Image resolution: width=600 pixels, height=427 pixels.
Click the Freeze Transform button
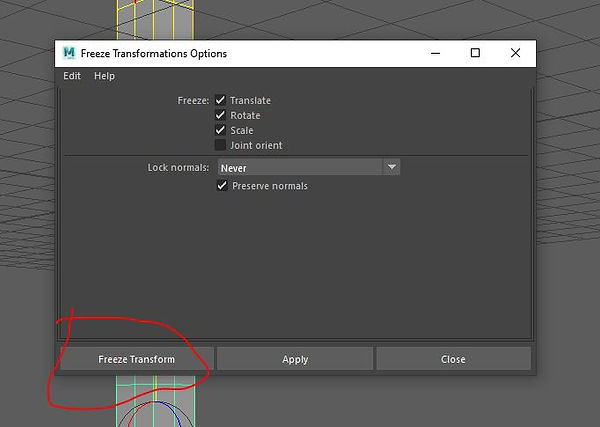coord(137,359)
